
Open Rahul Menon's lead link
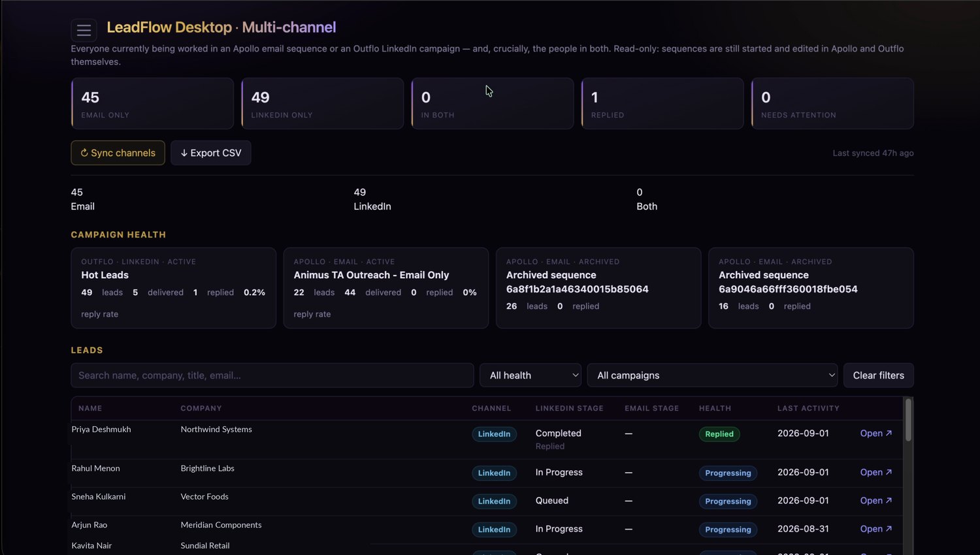coord(876,473)
